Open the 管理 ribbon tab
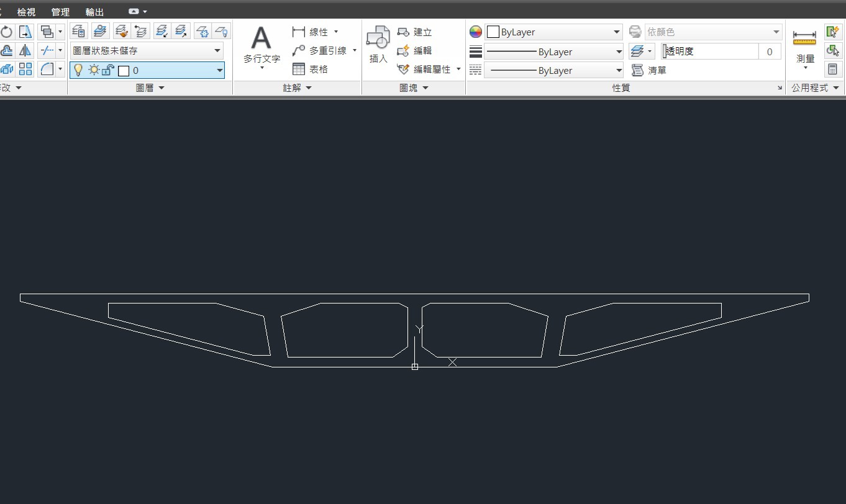The image size is (846, 504). [x=60, y=12]
